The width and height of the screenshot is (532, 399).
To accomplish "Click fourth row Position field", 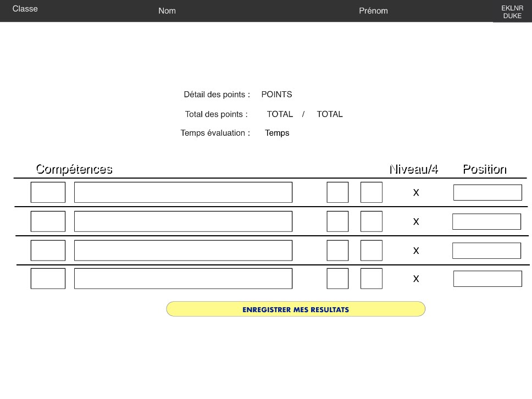I will [487, 279].
